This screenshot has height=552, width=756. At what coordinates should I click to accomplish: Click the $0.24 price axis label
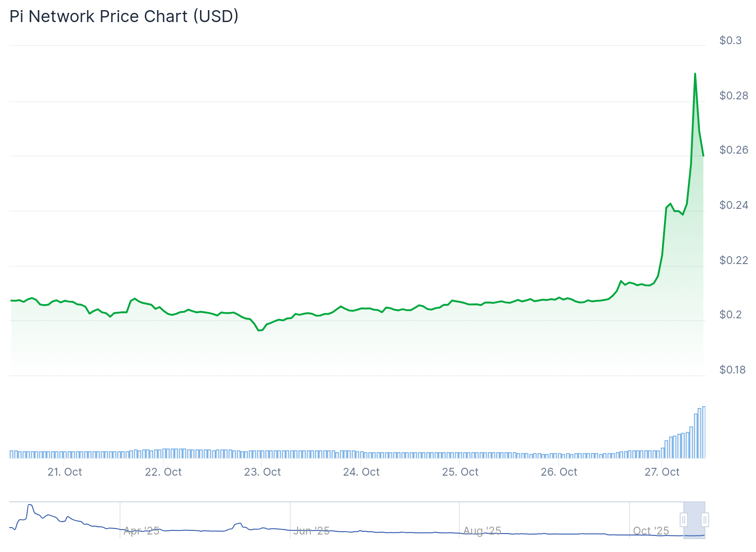point(733,205)
